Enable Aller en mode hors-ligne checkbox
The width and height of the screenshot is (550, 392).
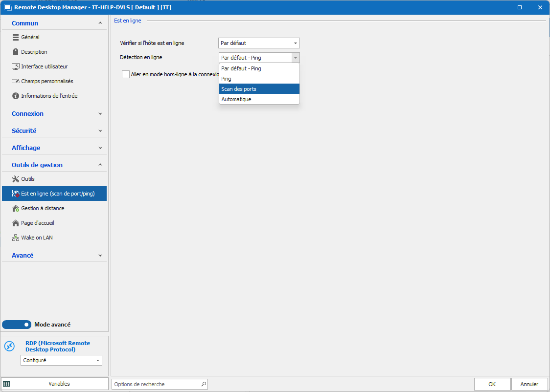point(126,74)
